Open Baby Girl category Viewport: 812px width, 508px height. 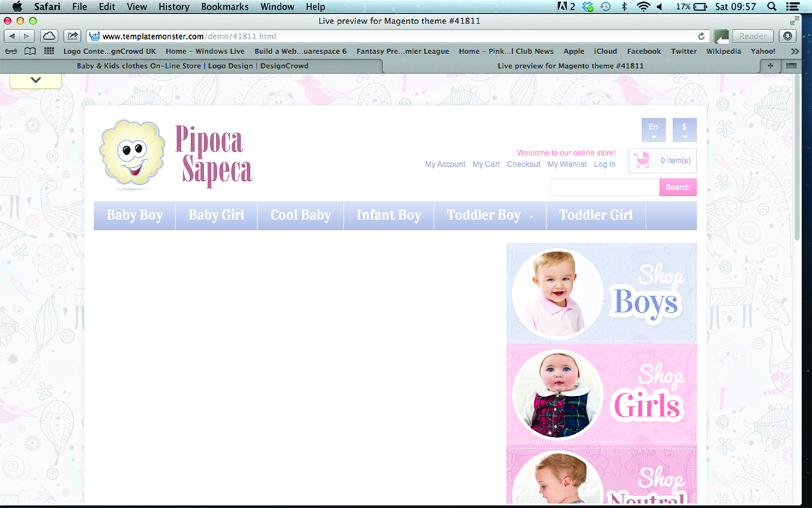coord(217,215)
